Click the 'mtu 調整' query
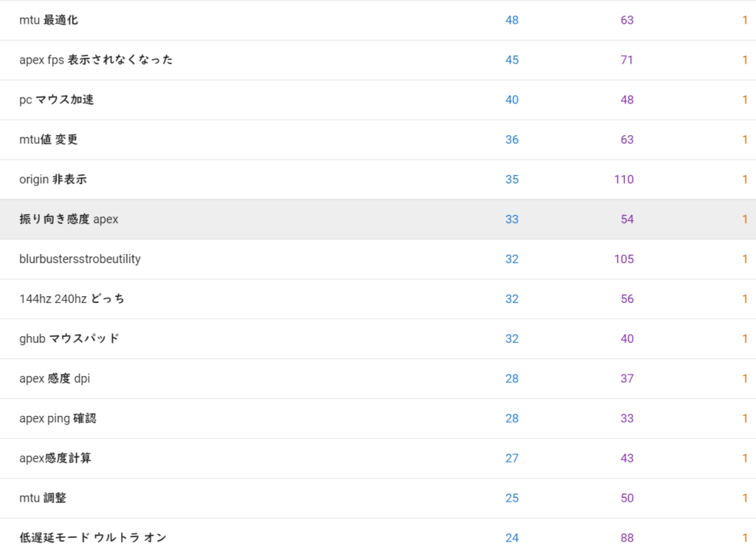756x554 pixels. [x=43, y=499]
